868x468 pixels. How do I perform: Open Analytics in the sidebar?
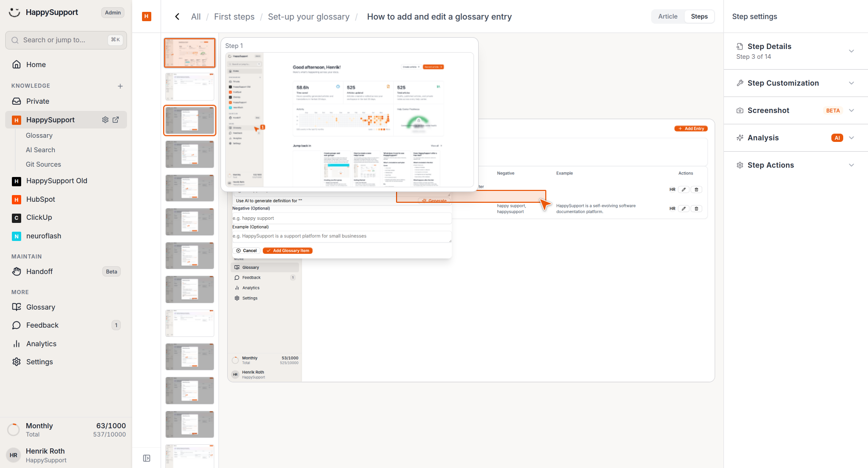click(41, 344)
